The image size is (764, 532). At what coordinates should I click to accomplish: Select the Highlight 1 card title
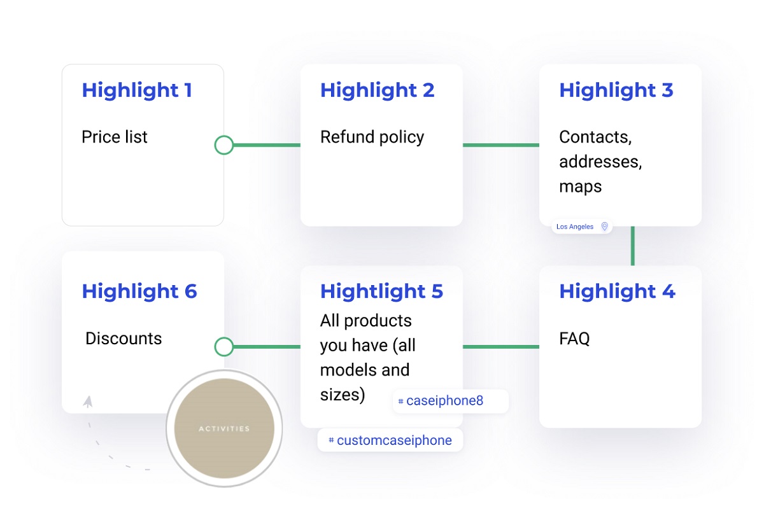[137, 90]
